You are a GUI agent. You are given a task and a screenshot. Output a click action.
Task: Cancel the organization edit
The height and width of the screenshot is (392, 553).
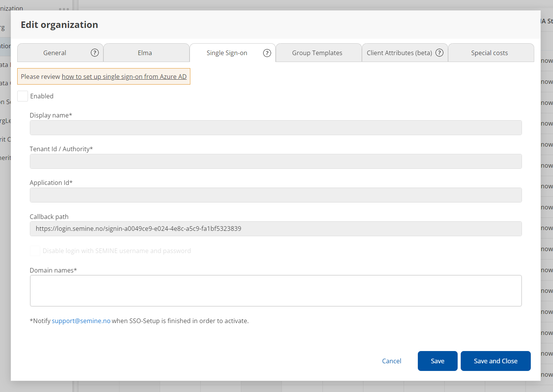[391, 361]
